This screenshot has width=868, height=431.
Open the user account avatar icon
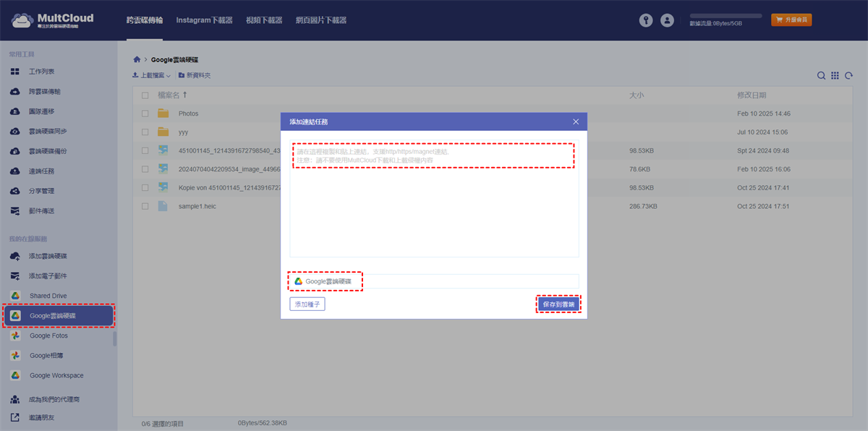[x=668, y=21]
